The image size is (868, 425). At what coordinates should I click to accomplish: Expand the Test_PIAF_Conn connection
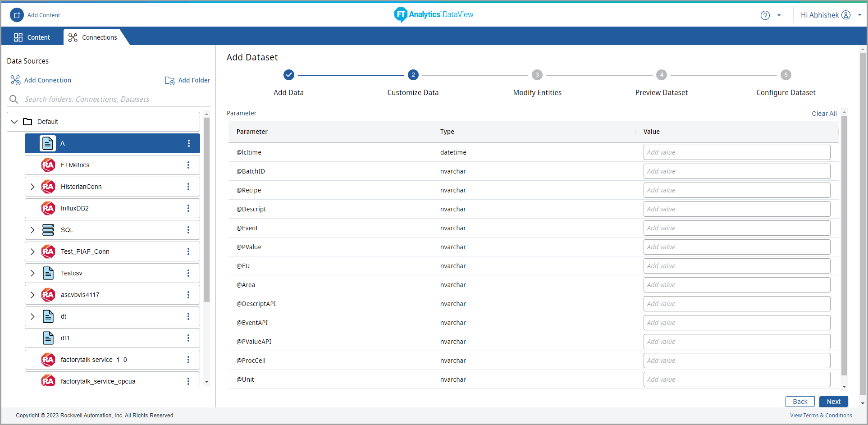(32, 251)
